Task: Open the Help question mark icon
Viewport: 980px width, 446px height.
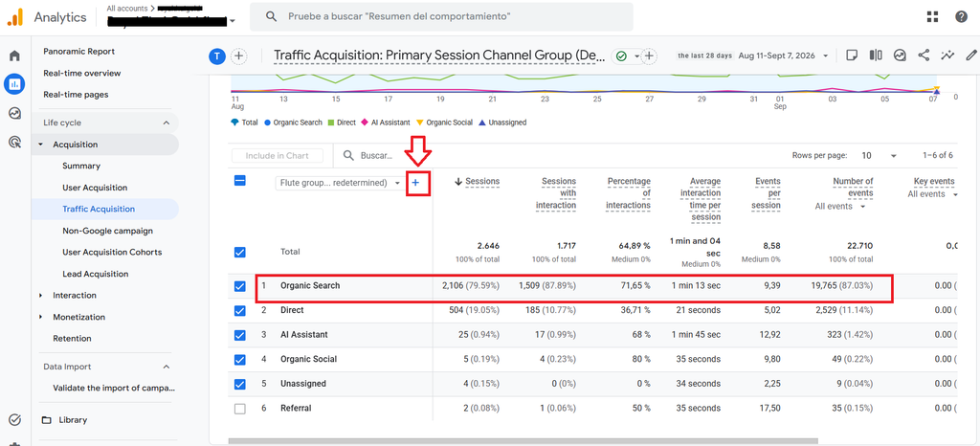Action: click(x=961, y=17)
